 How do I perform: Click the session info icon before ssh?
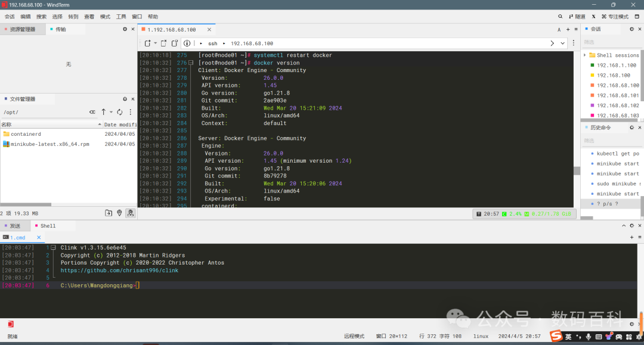point(187,43)
